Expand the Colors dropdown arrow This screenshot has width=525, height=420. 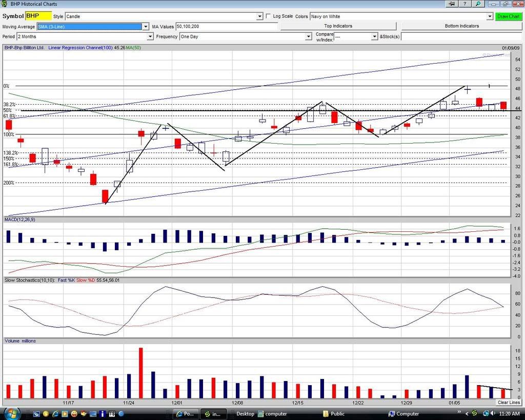tap(490, 16)
